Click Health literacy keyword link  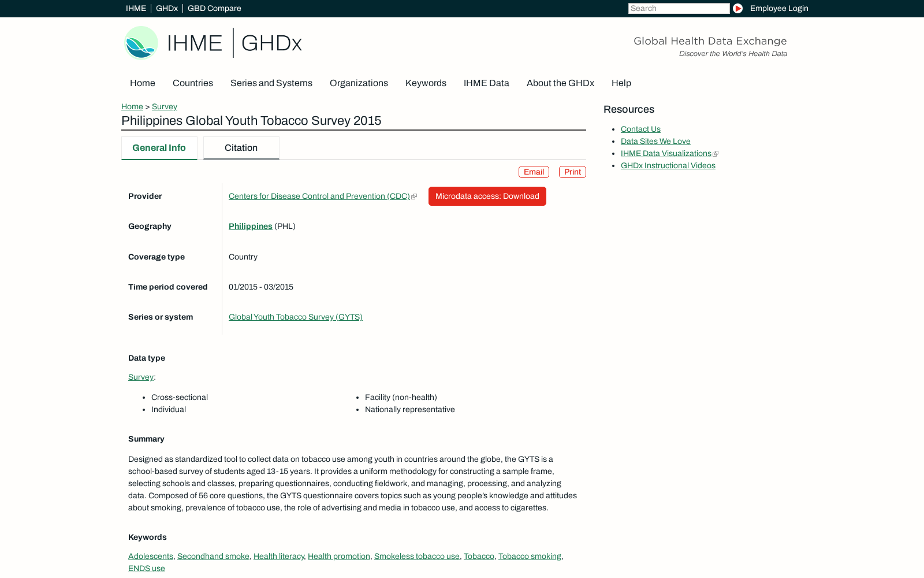[278, 556]
